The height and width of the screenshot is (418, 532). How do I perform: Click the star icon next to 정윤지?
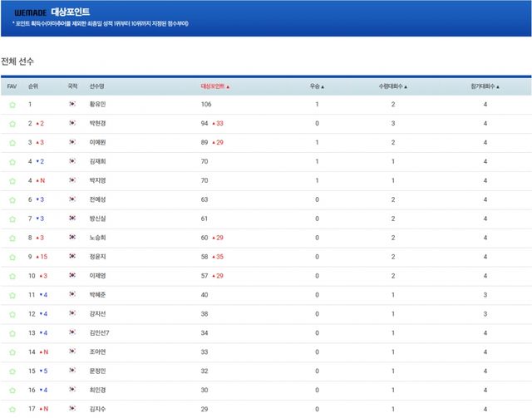(x=12, y=258)
